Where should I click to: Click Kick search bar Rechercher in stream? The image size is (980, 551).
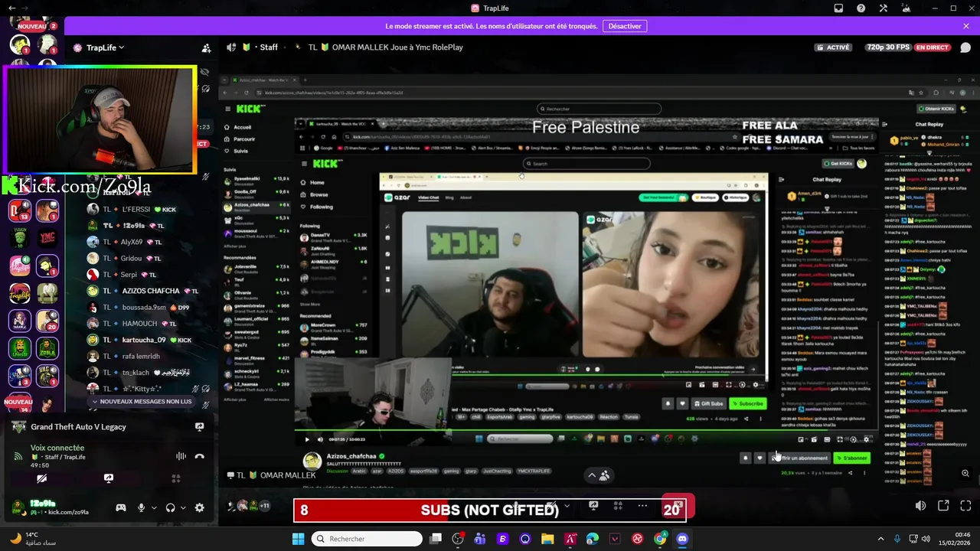(599, 109)
